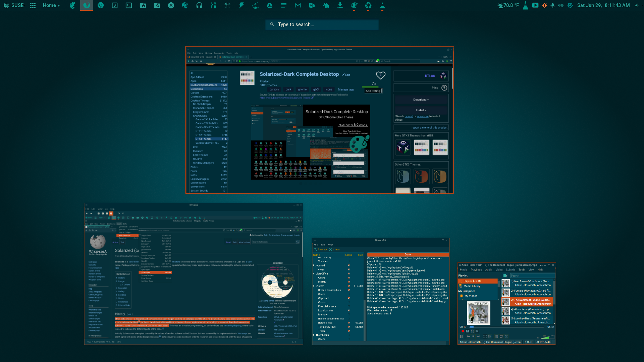644x362 pixels.
Task: Collapse the Thumbnails tree node in BleachBit
Action: tap(314, 335)
